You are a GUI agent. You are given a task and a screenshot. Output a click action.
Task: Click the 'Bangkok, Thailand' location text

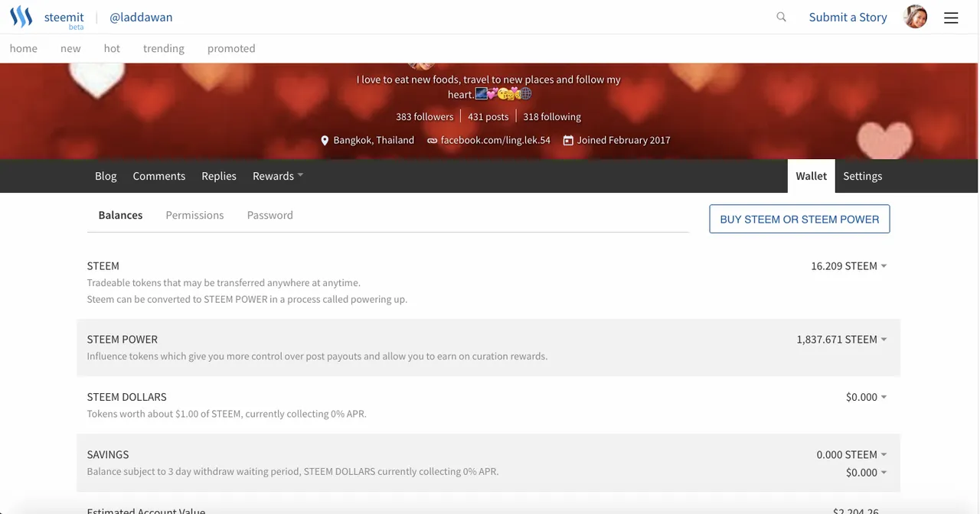click(x=374, y=141)
